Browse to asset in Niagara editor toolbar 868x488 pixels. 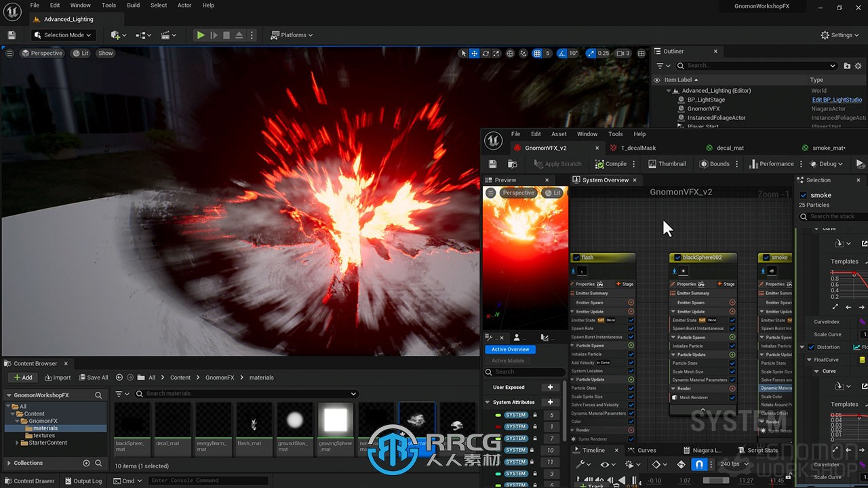513,164
